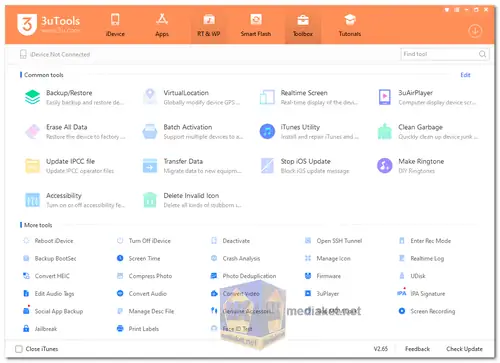
Task: Launch VirtualLocation via its pin icon
Action: [x=150, y=96]
